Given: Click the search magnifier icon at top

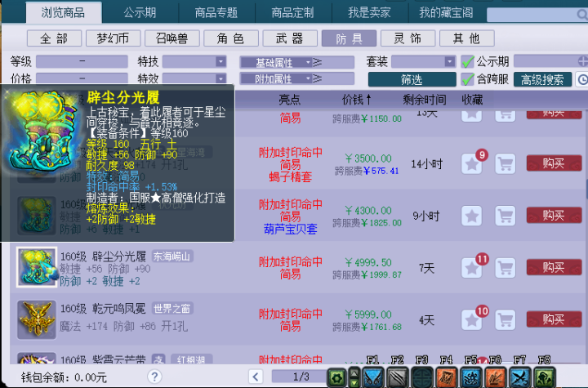Looking at the screenshot, I should pos(581,15).
